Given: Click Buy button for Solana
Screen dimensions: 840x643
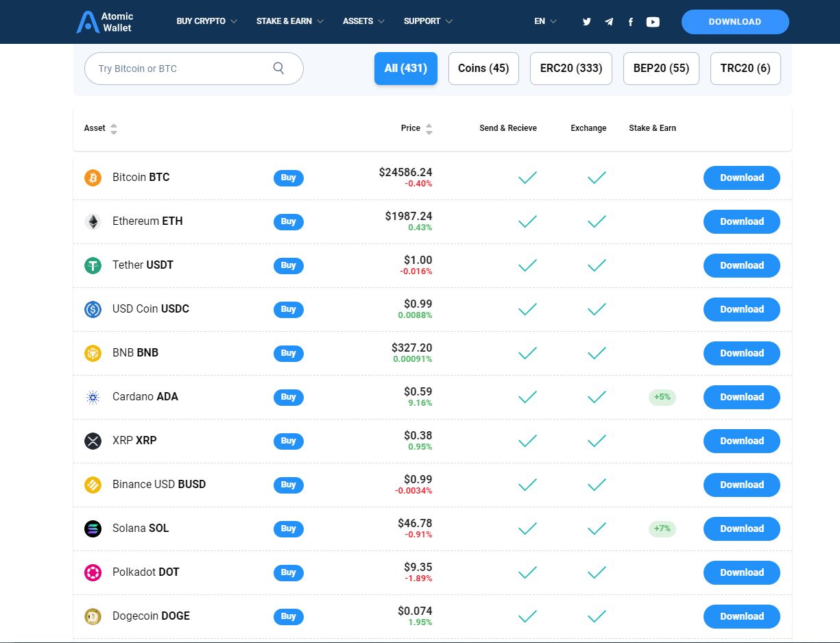Looking at the screenshot, I should tap(288, 529).
